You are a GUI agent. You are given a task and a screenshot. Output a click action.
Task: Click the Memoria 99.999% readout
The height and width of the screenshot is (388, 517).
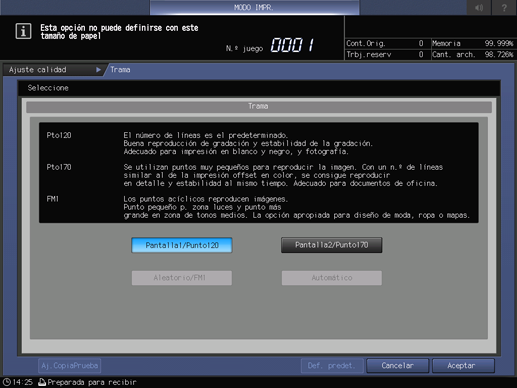[473, 43]
